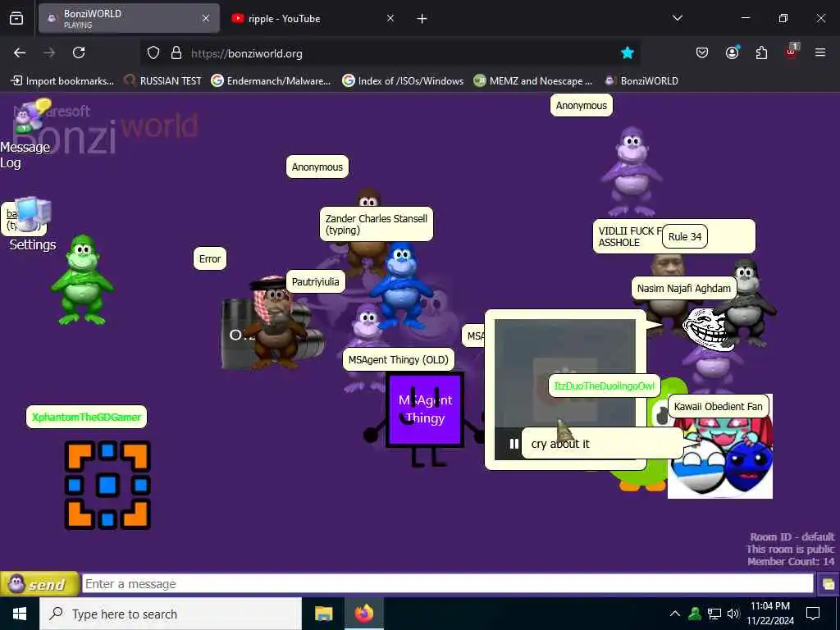Click the Zander Charles Stansell name tag
This screenshot has height=630, width=840.
376,224
